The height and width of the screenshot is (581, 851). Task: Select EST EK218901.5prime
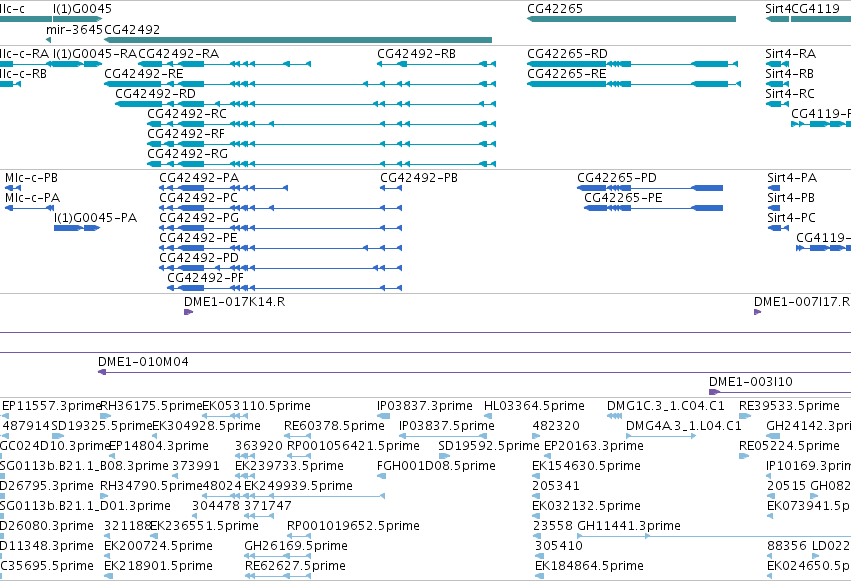[x=107, y=576]
